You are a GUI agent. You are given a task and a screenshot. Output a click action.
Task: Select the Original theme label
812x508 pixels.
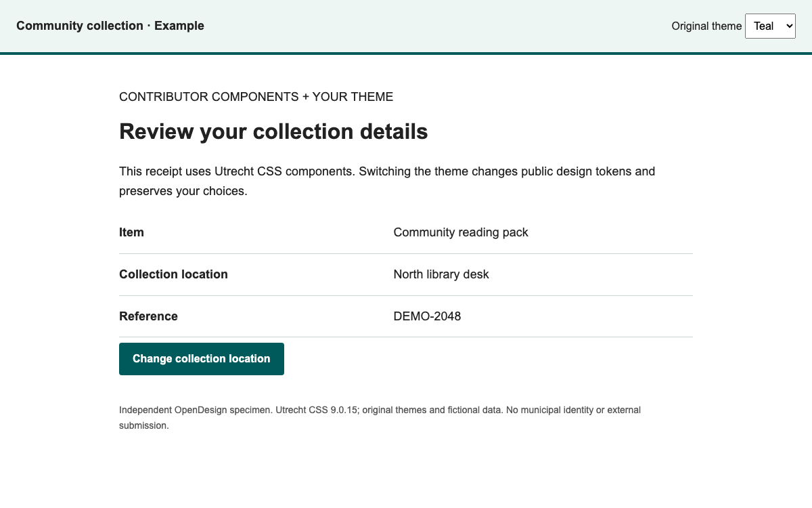point(706,26)
